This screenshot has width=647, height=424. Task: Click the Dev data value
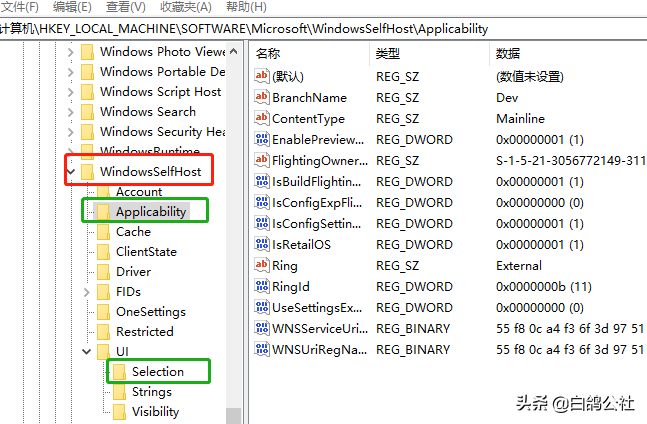(x=507, y=98)
